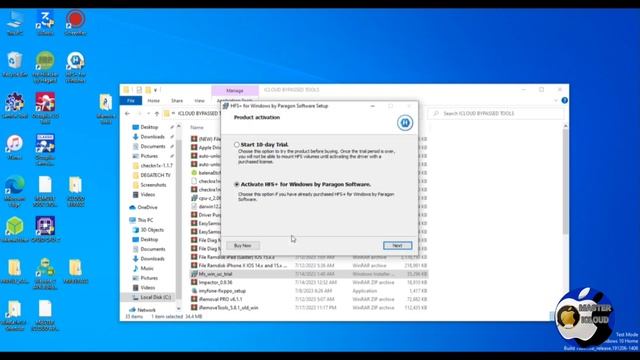Click the navigation pane scroll-up arrow
This screenshot has height=360, width=640.
(x=179, y=127)
